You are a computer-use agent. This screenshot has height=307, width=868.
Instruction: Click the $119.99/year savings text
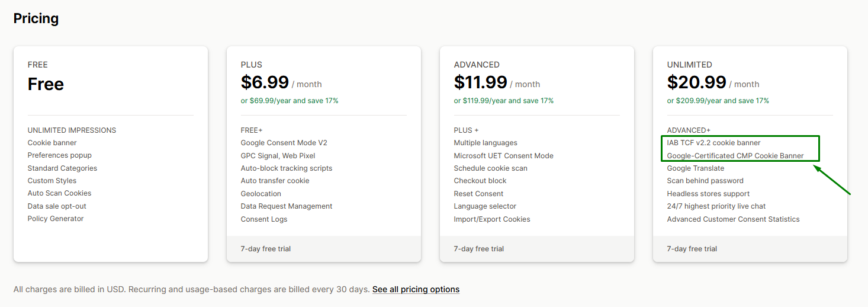(x=503, y=101)
